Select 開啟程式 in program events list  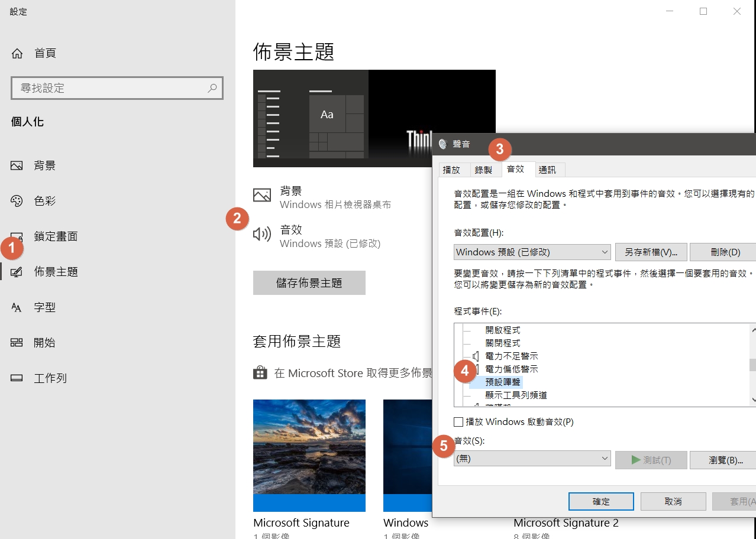point(503,330)
